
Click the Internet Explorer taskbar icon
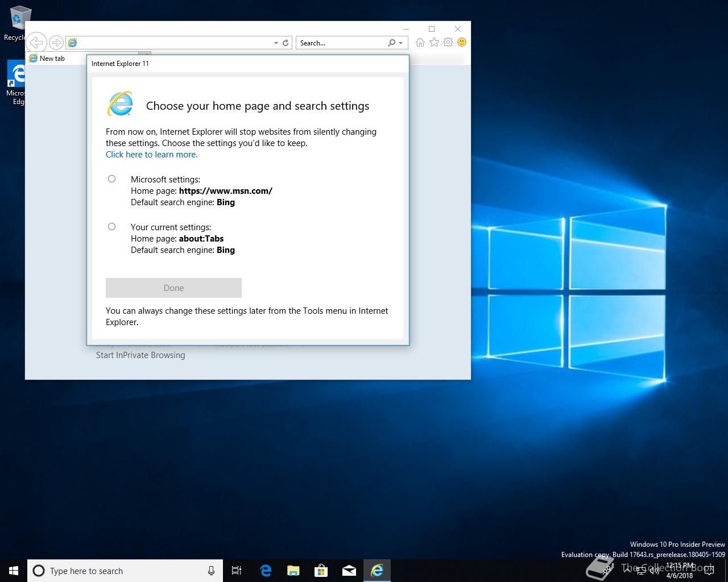click(x=377, y=571)
